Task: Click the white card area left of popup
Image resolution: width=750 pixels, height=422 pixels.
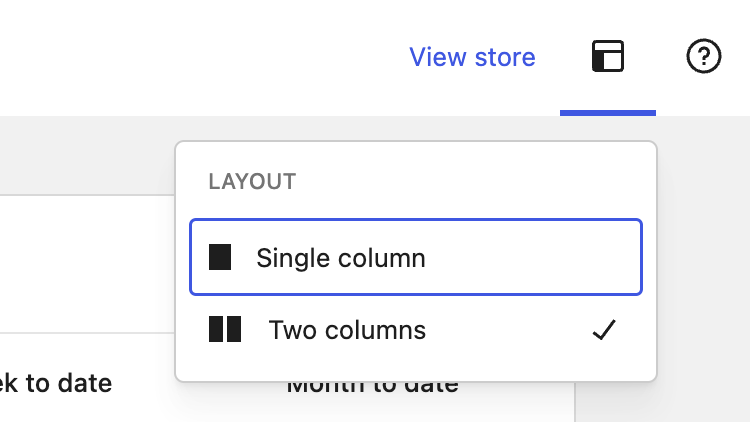Action: tap(86, 263)
